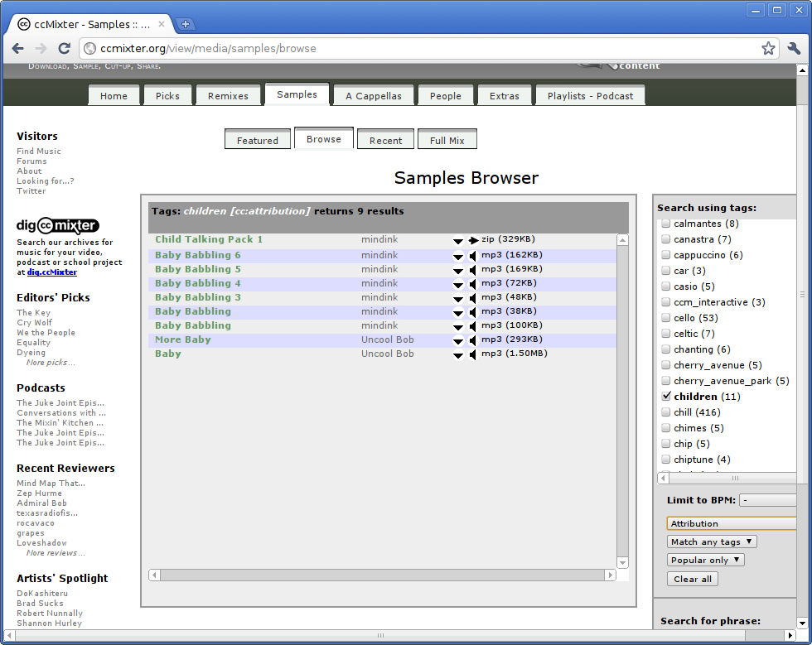The width and height of the screenshot is (812, 645).
Task: Click the page horizontal scrollbar right arrow
Action: pos(790,635)
